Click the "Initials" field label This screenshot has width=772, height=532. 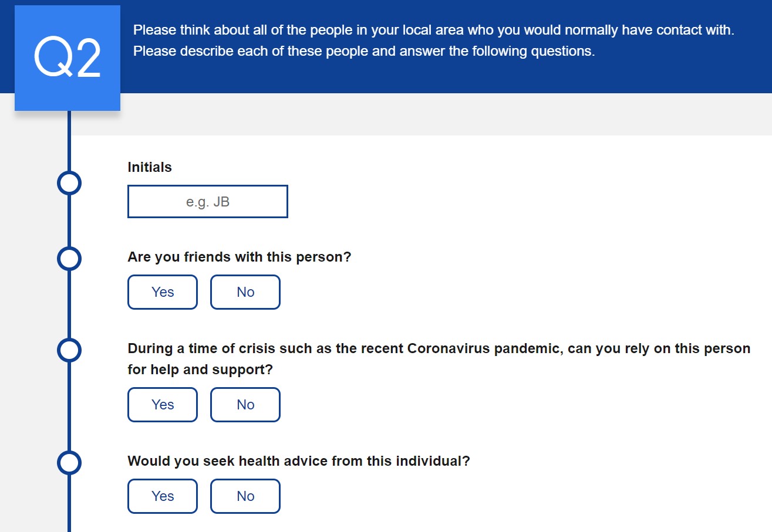tap(150, 167)
